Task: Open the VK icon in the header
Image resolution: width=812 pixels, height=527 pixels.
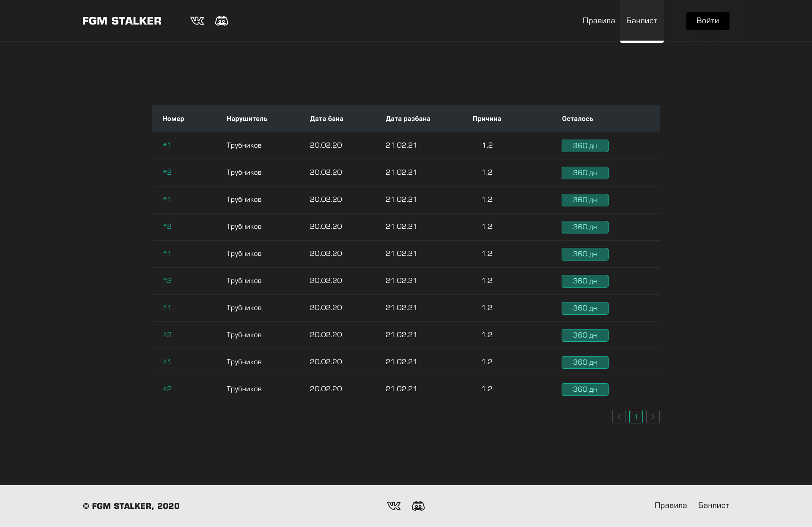Action: coord(197,21)
